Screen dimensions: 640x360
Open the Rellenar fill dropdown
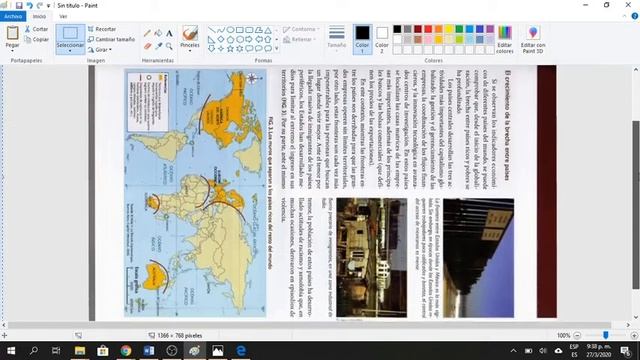pyautogui.click(x=299, y=40)
